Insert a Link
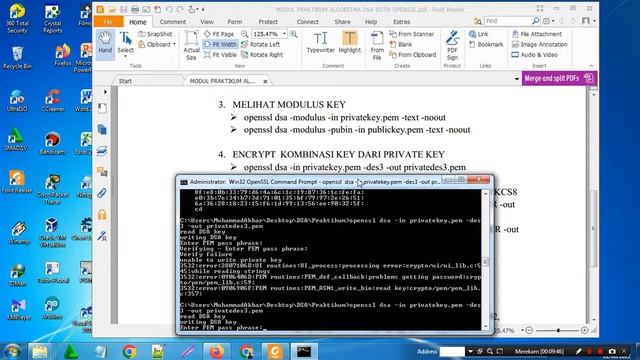 pyautogui.click(x=478, y=34)
